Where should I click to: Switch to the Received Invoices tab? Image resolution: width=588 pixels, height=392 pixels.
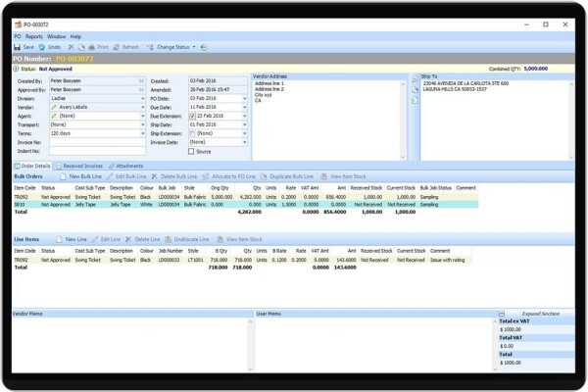click(79, 166)
